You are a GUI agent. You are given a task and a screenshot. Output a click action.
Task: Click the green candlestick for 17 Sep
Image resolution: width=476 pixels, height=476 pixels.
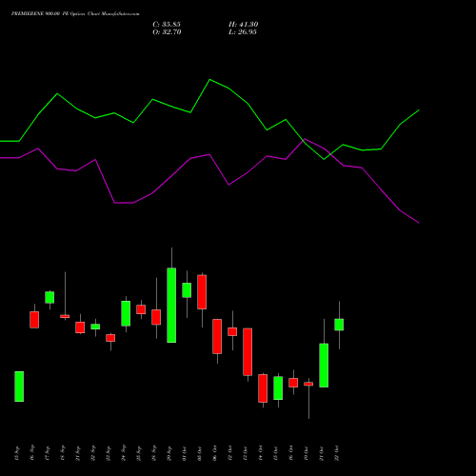pyautogui.click(x=50, y=297)
